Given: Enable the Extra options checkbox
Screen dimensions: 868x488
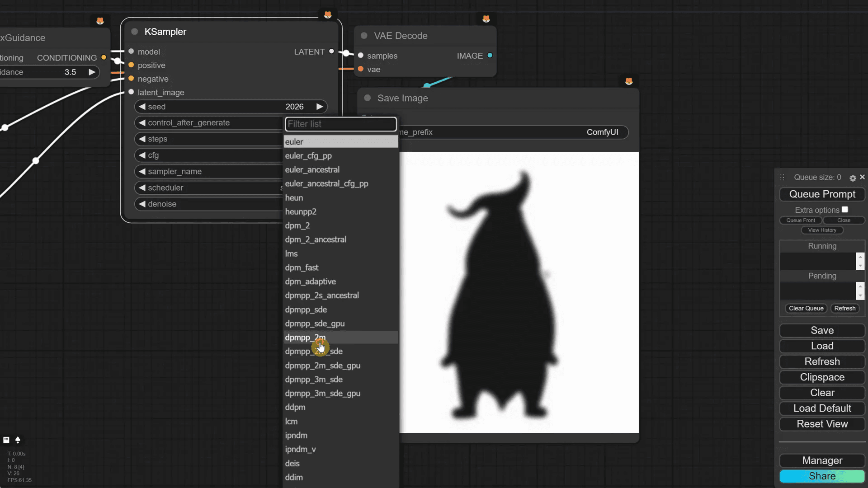Looking at the screenshot, I should click(x=845, y=210).
